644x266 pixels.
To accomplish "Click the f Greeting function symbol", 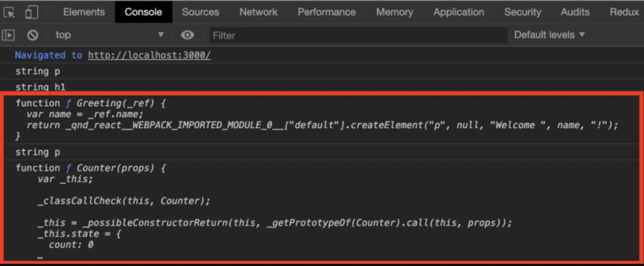I will pyautogui.click(x=68, y=103).
